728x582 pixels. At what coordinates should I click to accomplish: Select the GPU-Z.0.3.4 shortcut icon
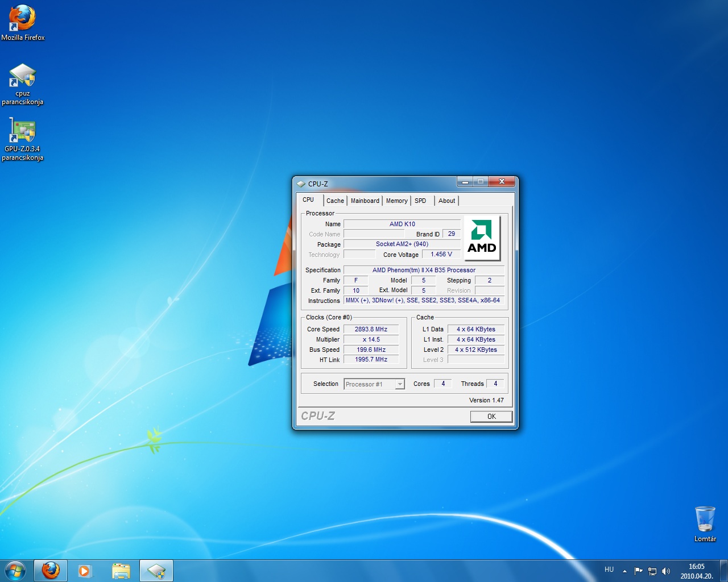point(23,139)
